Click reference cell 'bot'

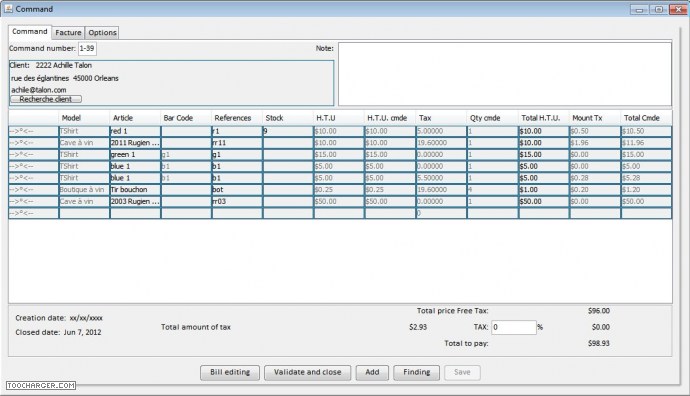tap(237, 190)
